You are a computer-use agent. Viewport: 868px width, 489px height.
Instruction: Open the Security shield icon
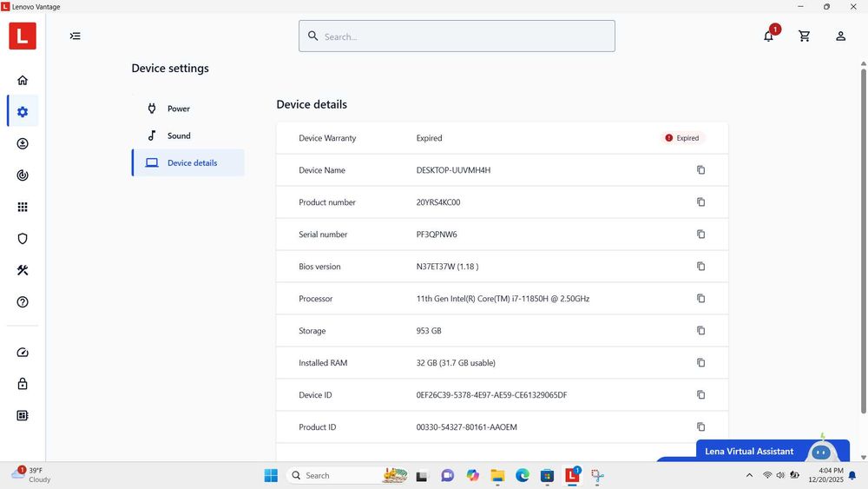(23, 239)
